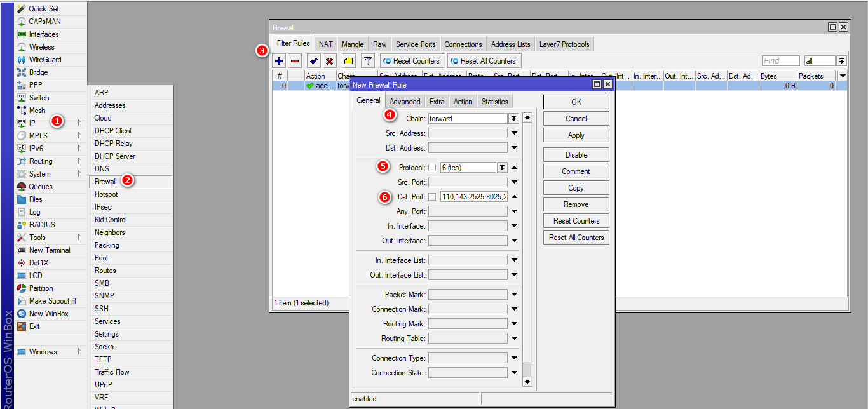Select Firewall in the IP submenu
Viewport: 868px width, 409px height.
(x=105, y=182)
